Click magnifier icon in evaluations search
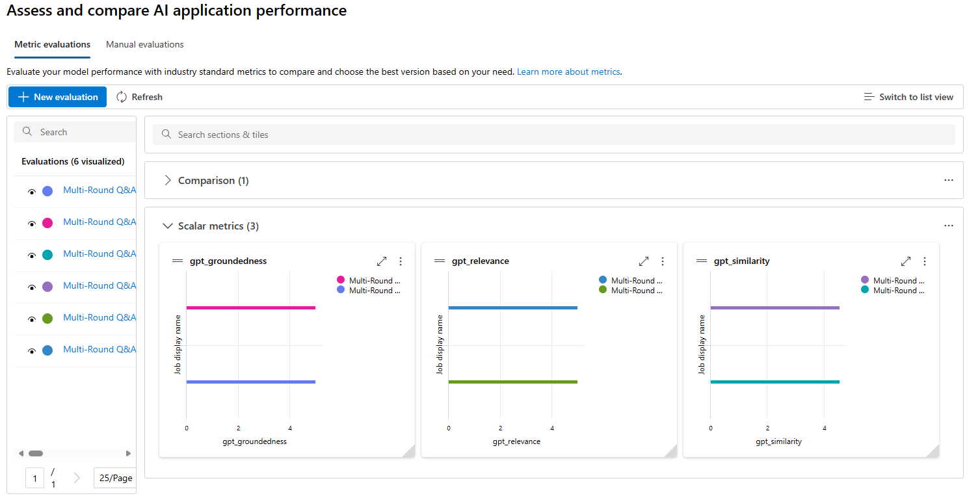980x498 pixels. [x=27, y=131]
